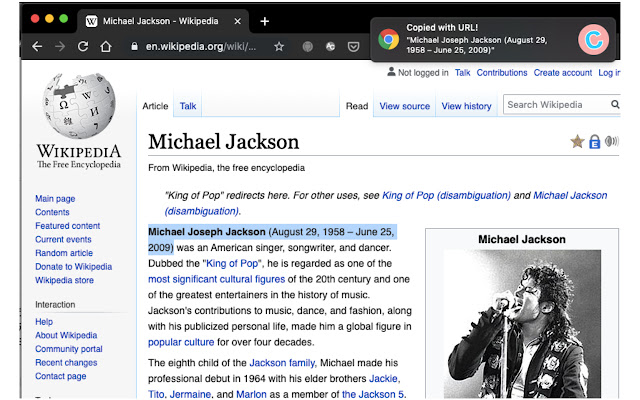Screen dimensions: 640x400
Task: Click the Wikipedia globe logo
Action: [79, 106]
